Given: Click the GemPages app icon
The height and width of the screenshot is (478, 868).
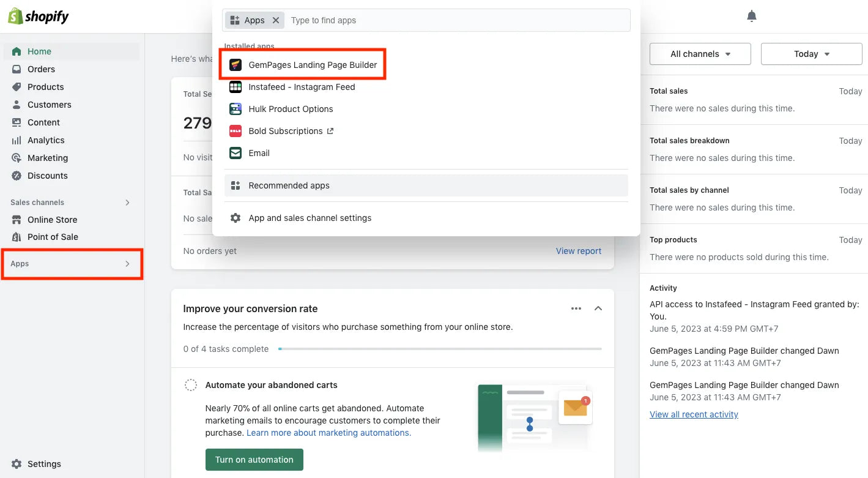Looking at the screenshot, I should coord(236,65).
